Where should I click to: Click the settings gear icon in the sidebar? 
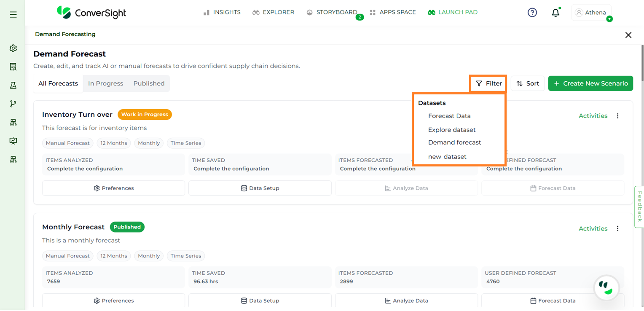(x=13, y=48)
